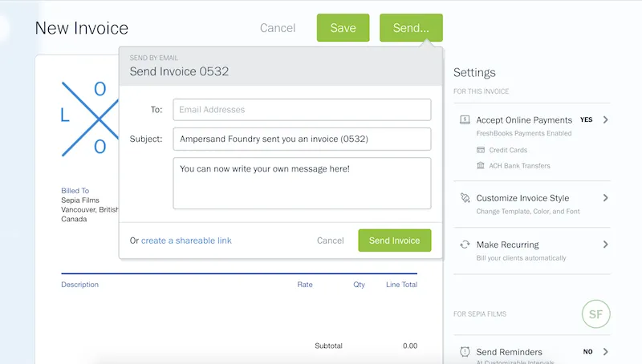Click the ACH Bank Transfers bank icon
The height and width of the screenshot is (364, 642).
(481, 166)
